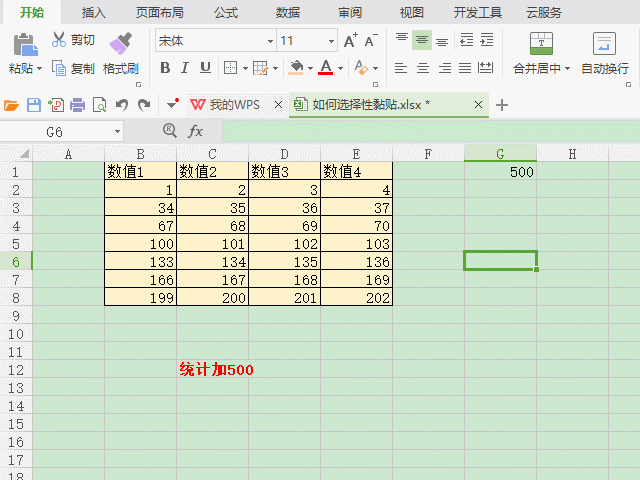Screen dimensions: 640x480
Task: Open a file with the folder icon
Action: tap(11, 105)
